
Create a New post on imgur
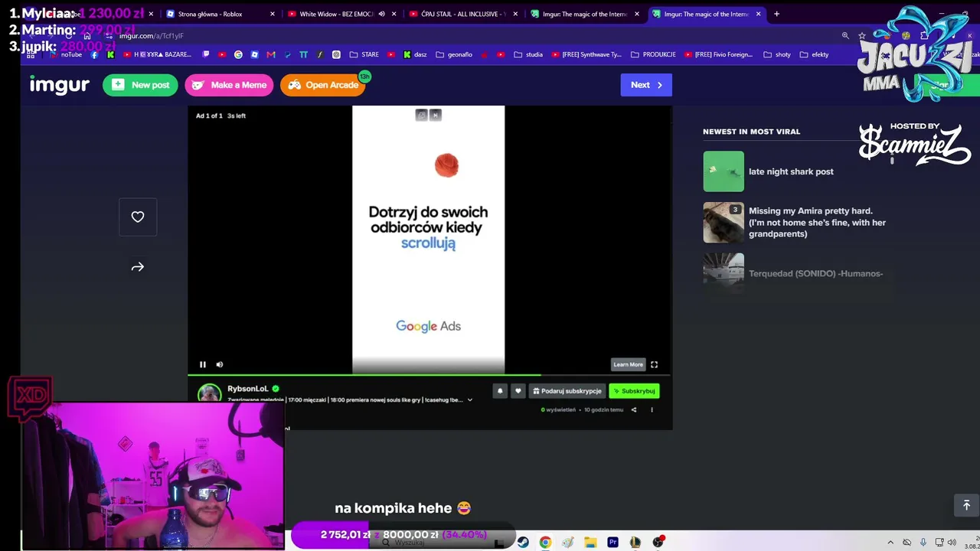[140, 85]
